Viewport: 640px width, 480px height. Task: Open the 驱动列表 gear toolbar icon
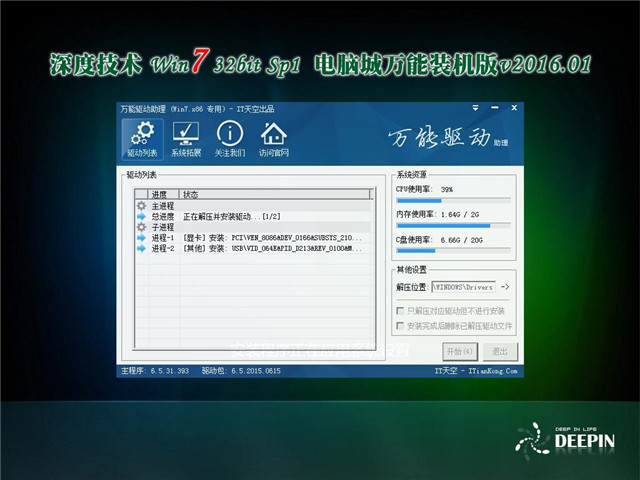click(x=142, y=139)
